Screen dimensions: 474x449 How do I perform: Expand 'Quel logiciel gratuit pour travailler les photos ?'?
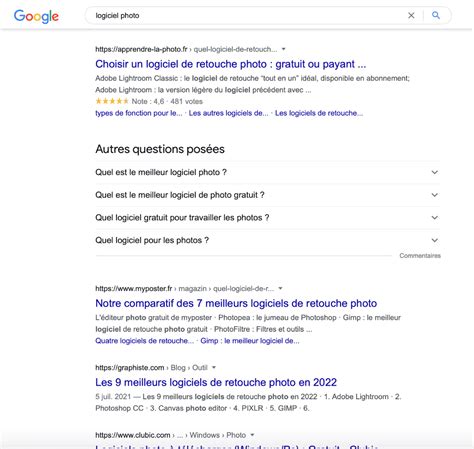[267, 218]
